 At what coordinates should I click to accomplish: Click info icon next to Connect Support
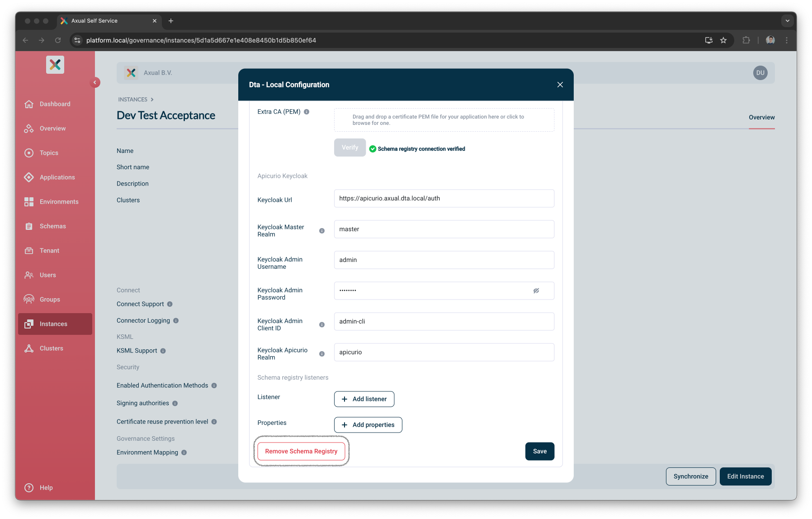(170, 304)
